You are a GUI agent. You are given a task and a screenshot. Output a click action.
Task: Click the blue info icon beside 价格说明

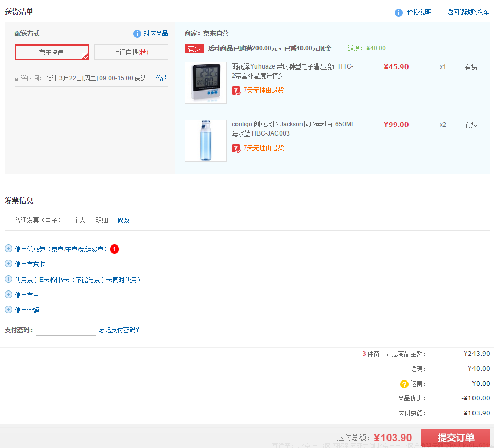399,13
